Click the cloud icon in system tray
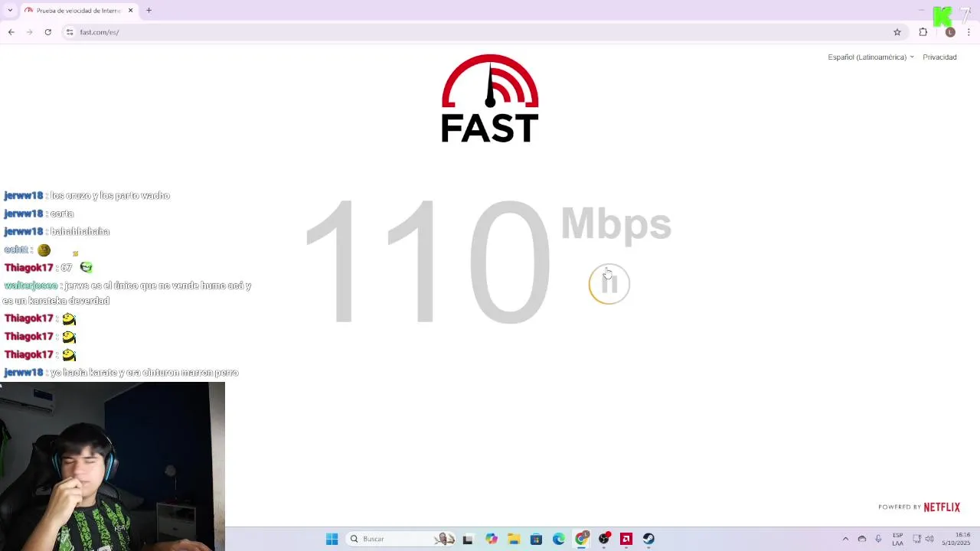Image resolution: width=980 pixels, height=551 pixels. [862, 539]
